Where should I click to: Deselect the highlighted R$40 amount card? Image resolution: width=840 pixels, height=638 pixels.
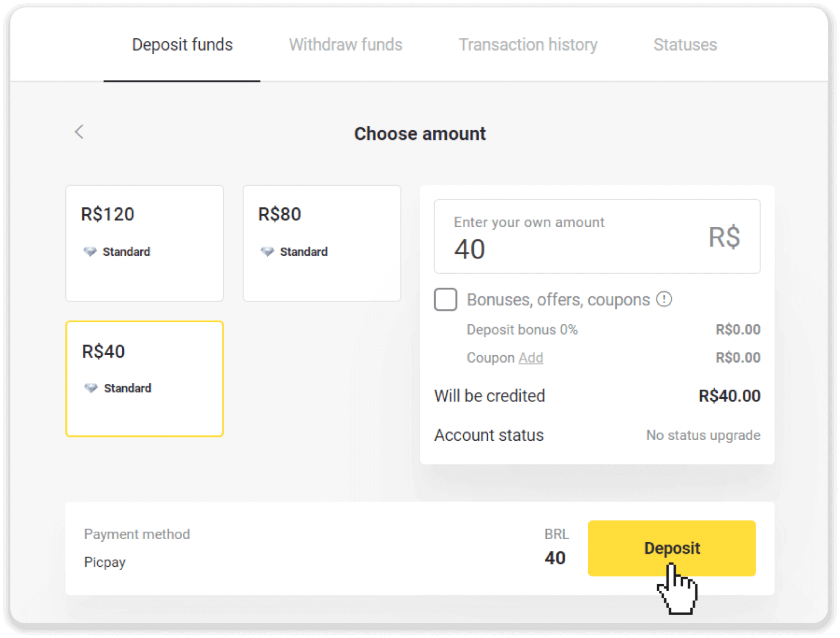[x=144, y=379]
